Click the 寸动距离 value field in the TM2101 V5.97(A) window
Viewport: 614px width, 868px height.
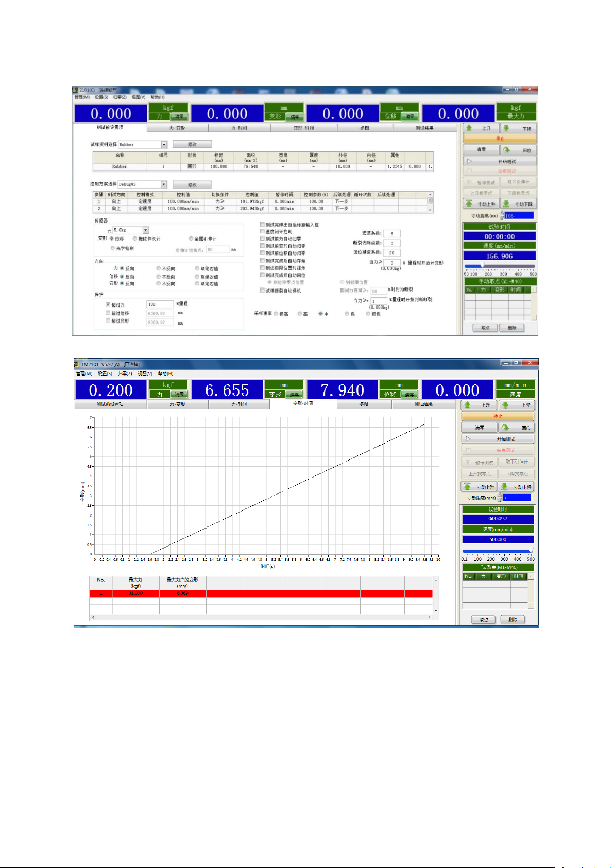tap(517, 497)
